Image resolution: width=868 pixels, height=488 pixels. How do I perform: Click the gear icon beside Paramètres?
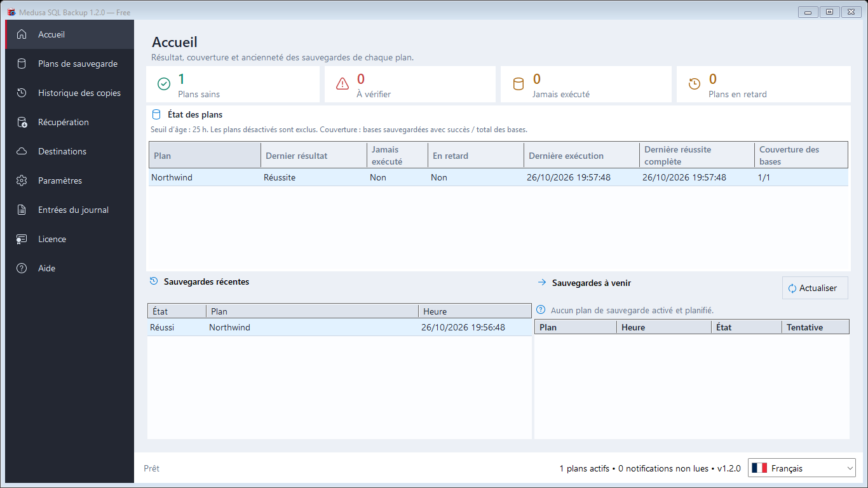[22, 180]
